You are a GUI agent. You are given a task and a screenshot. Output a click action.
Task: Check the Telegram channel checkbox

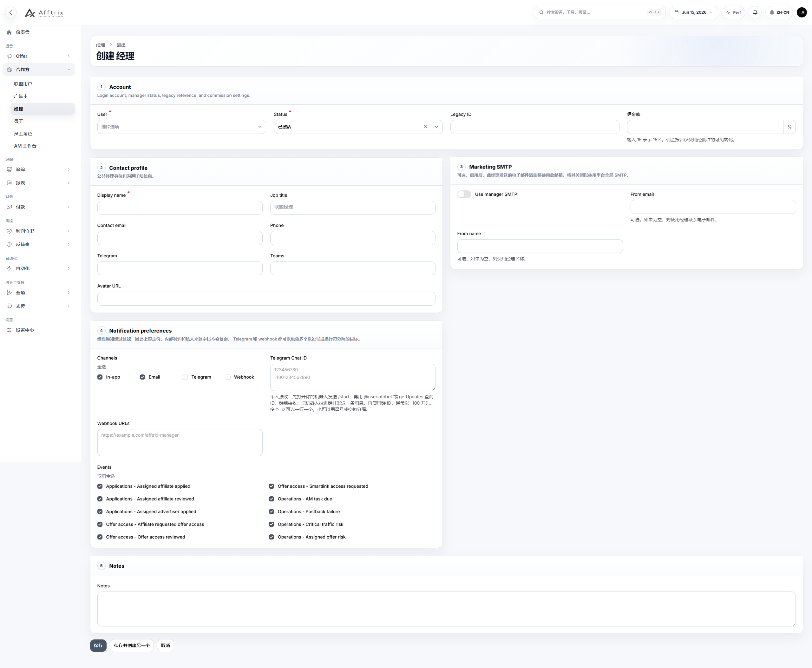[185, 377]
